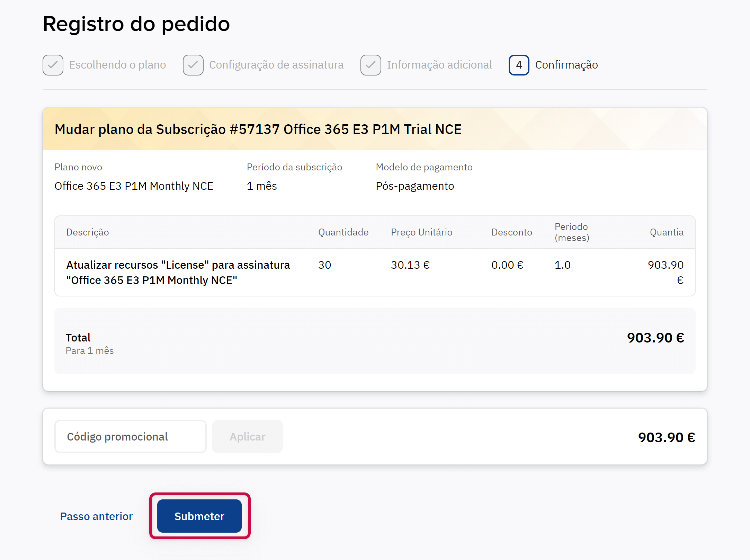750x560 pixels.
Task: Open the Informação adicional step
Action: [x=439, y=65]
